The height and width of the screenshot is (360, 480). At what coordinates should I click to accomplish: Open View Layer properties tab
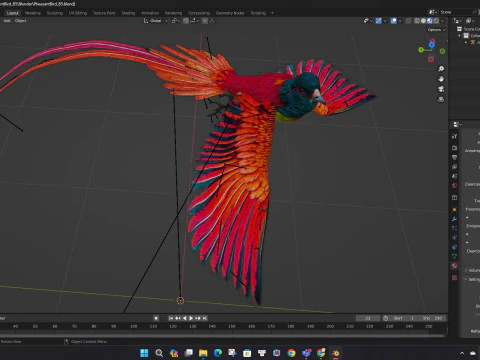click(454, 166)
